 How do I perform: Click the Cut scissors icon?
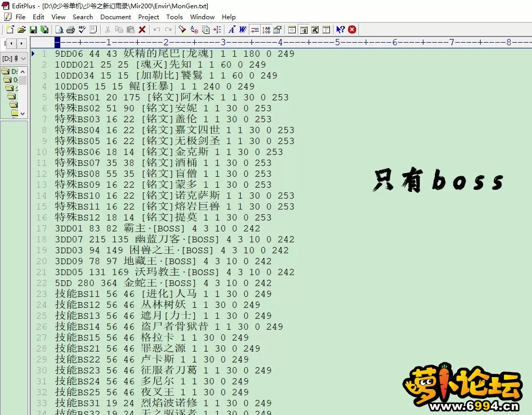[x=108, y=30]
